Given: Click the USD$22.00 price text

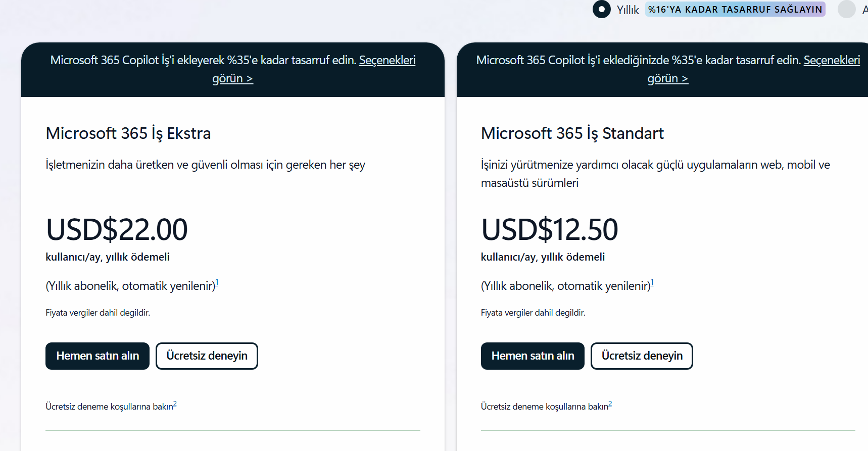Looking at the screenshot, I should pyautogui.click(x=117, y=229).
